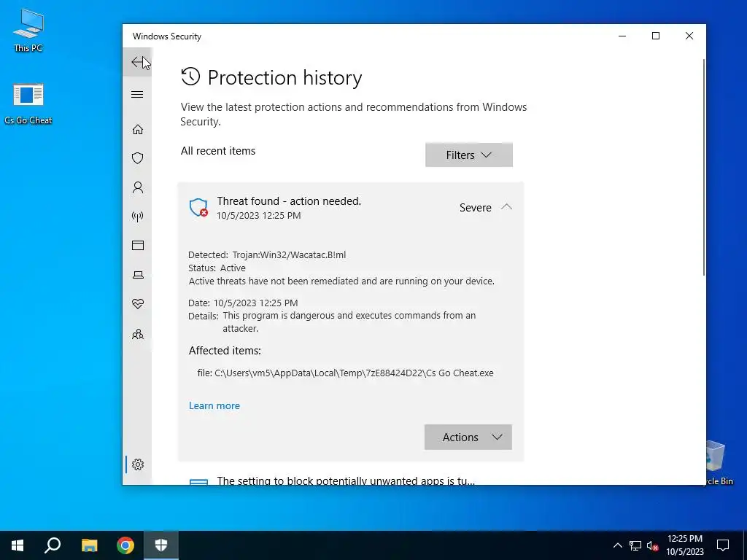Open the Home icon in sidebar
Image resolution: width=747 pixels, height=560 pixels.
[x=138, y=130]
